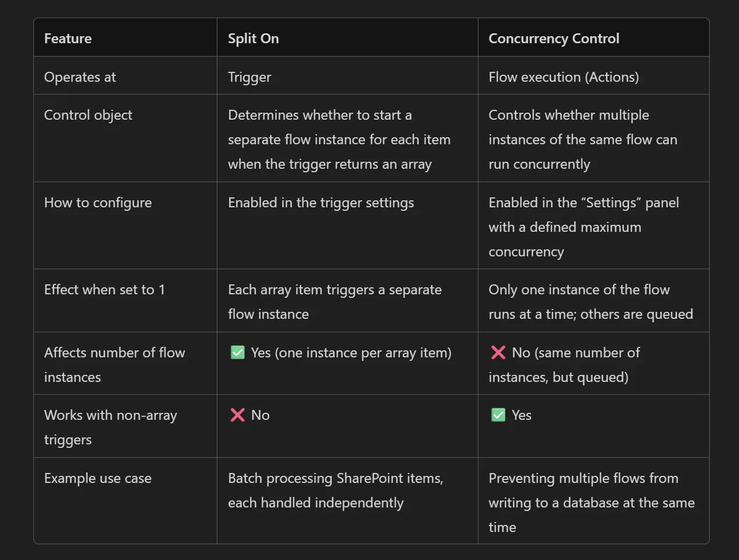Click the "Concurrency Control" column header
Screen dimensions: 739x560
pyautogui.click(x=553, y=39)
